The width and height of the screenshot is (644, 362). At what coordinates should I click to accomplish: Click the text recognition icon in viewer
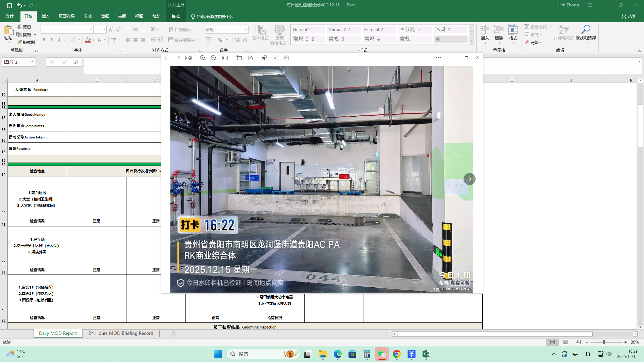coord(275,58)
